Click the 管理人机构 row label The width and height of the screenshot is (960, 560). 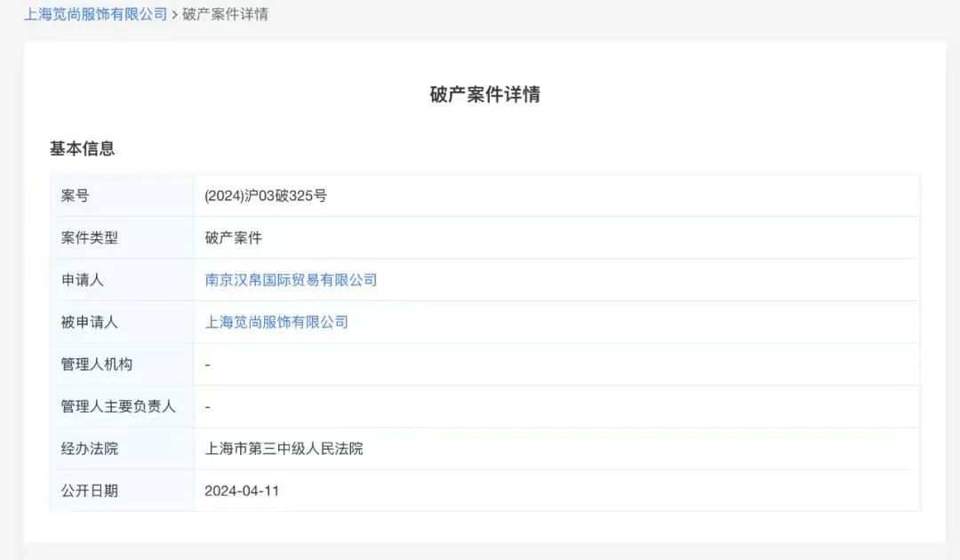96,364
